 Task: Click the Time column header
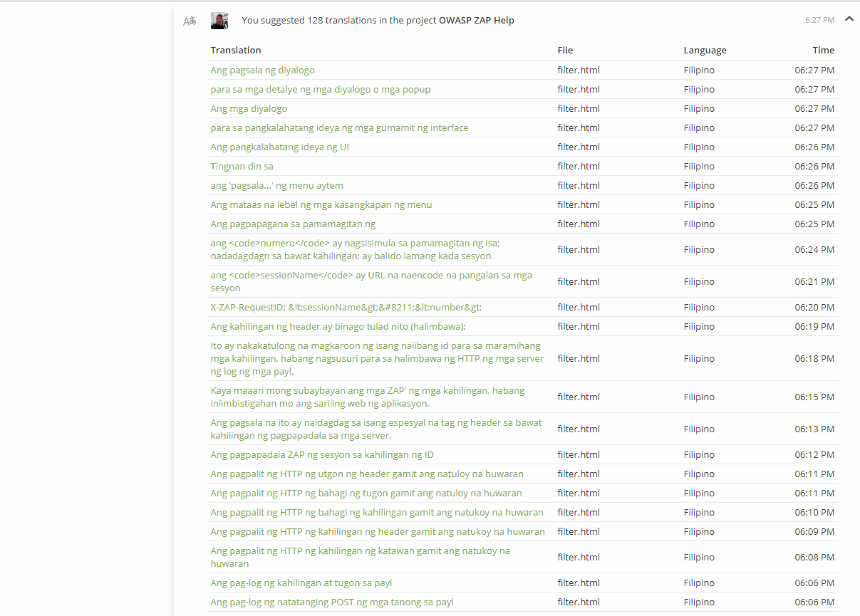[823, 50]
